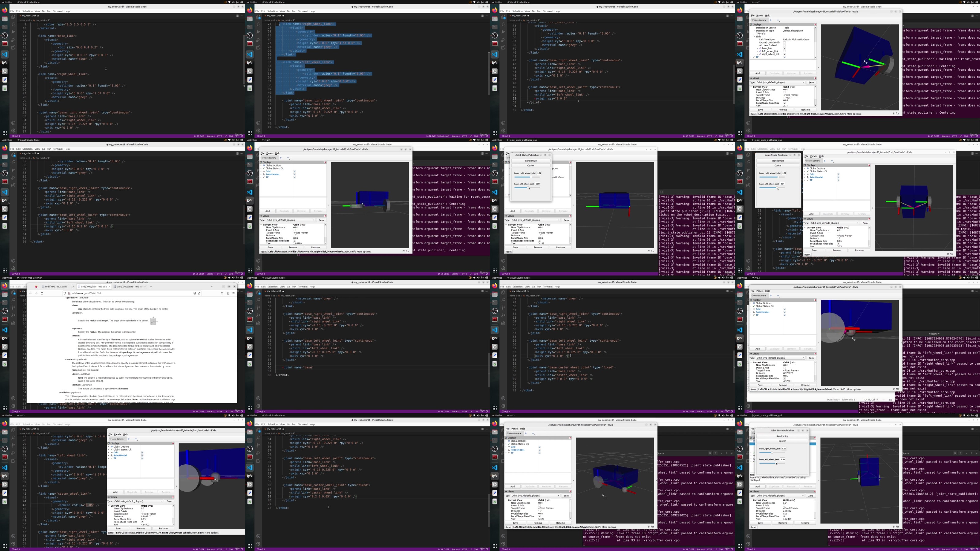Click Center above the 1.04 joint value
The width and height of the screenshot is (980, 551).
click(531, 165)
